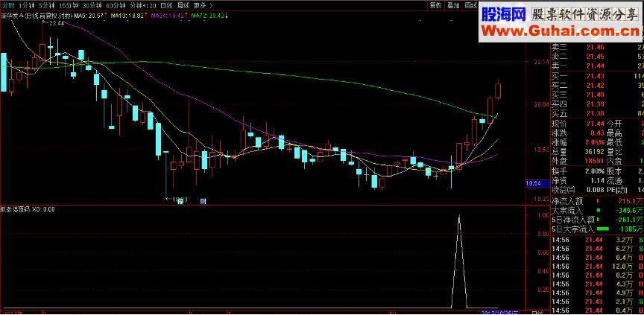Click the 最高 label in quote panel
The image size is (644, 315).
click(x=614, y=133)
